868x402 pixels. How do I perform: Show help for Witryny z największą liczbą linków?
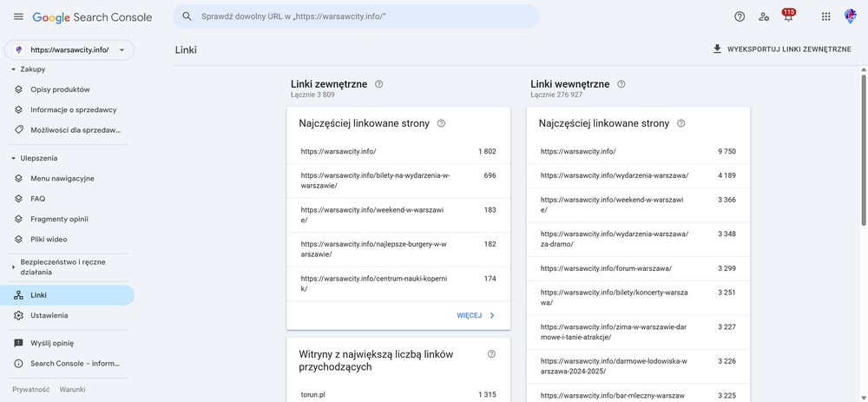point(491,354)
